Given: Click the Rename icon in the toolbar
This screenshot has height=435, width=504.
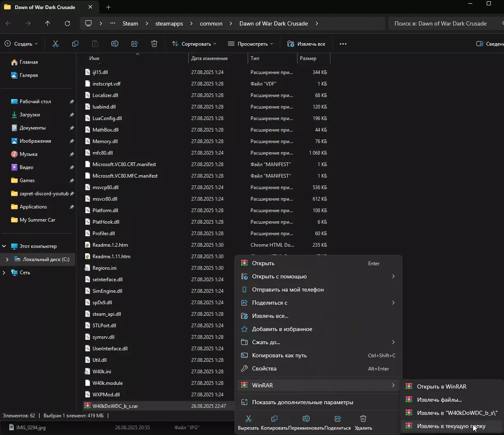Looking at the screenshot, I should point(115,44).
